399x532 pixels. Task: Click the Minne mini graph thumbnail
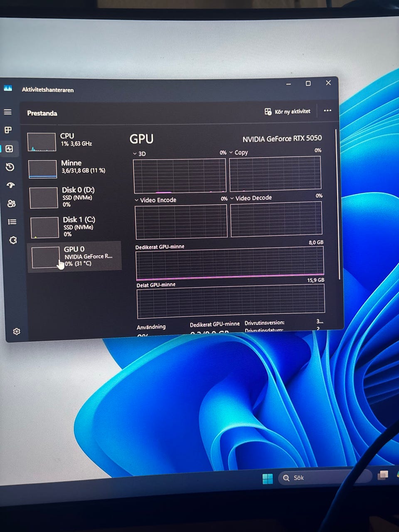[43, 169]
